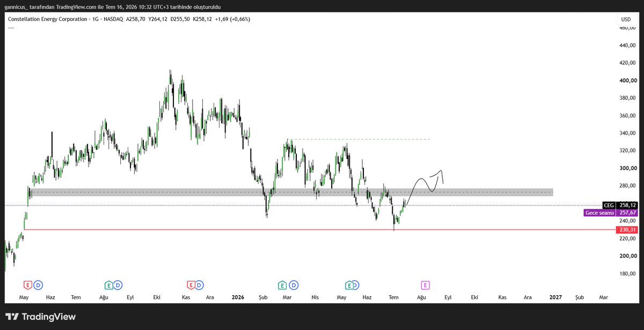The width and height of the screenshot is (644, 330).
Task: Click the D dividend marker beside the red May E
Action: click(x=38, y=284)
